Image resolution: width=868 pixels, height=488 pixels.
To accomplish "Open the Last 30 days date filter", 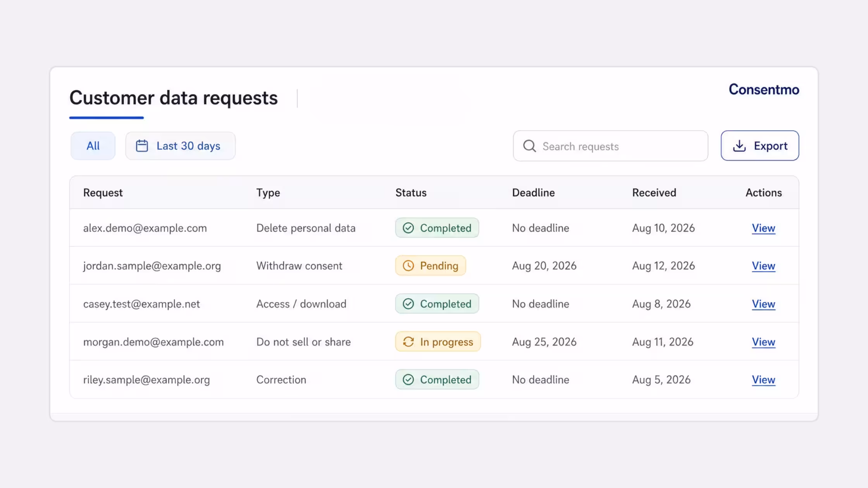I will (x=180, y=146).
